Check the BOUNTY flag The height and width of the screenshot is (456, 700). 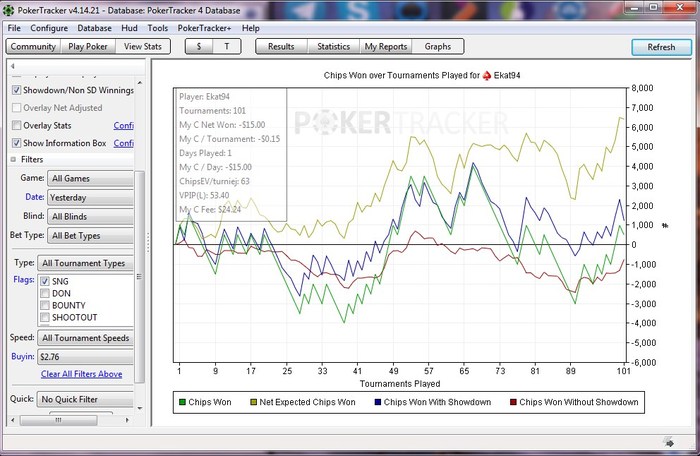tap(45, 305)
